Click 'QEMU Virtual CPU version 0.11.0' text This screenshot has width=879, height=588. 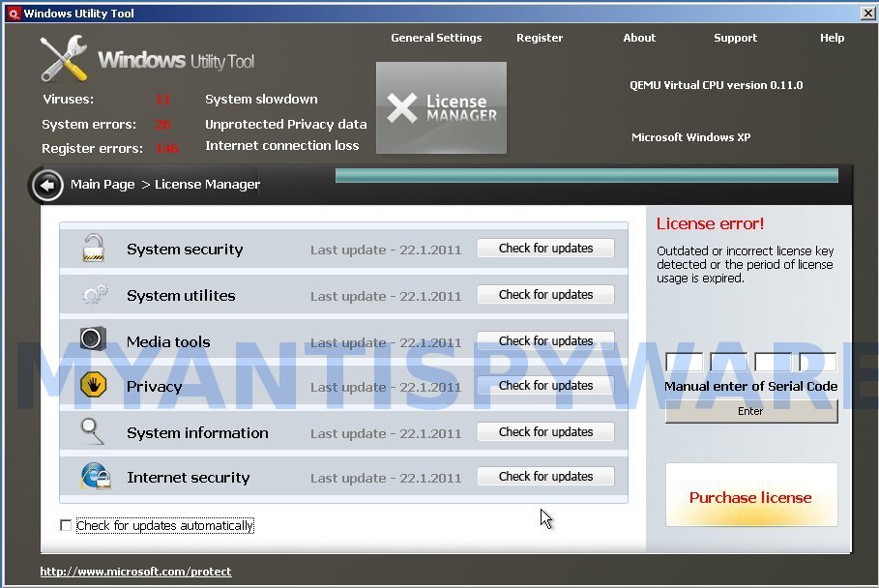tap(716, 85)
